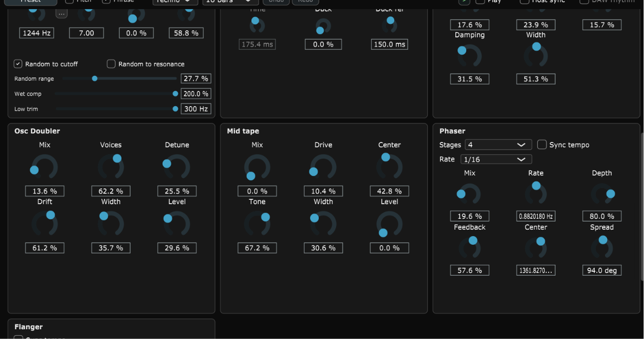Viewport: 644px width, 339px height.
Task: Click the 1244 Hz frequency field
Action: [x=36, y=33]
